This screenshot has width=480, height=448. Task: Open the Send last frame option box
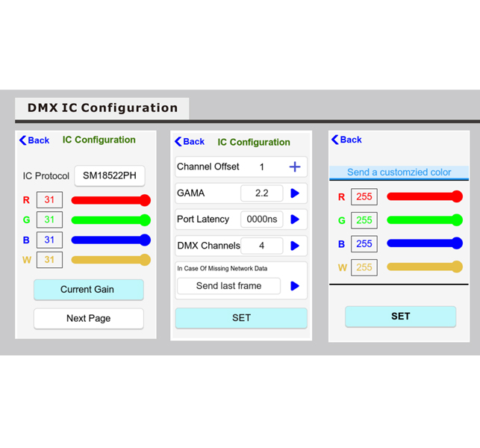(x=228, y=286)
